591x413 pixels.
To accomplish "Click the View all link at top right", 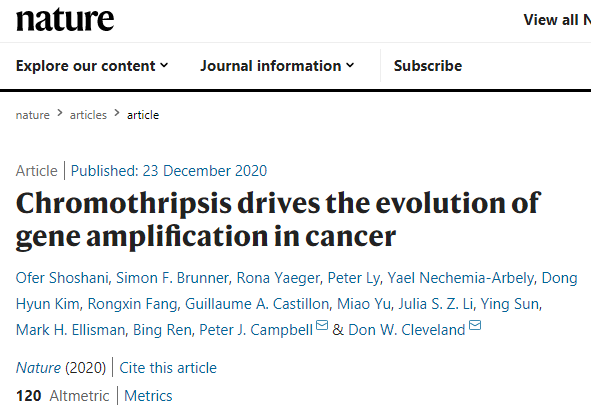I will [x=557, y=20].
